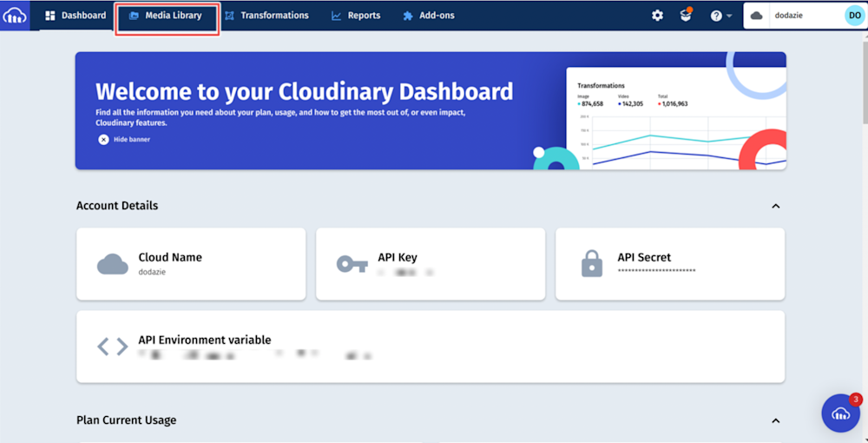Screen dimensions: 868x443
Task: Click the API Environment variable label
Action: 205,340
